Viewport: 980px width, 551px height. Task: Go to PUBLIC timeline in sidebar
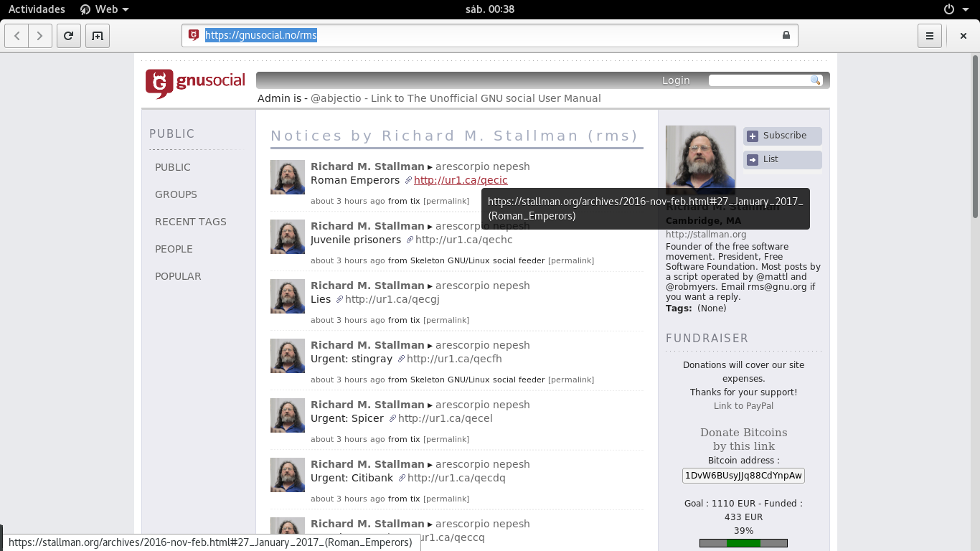173,167
